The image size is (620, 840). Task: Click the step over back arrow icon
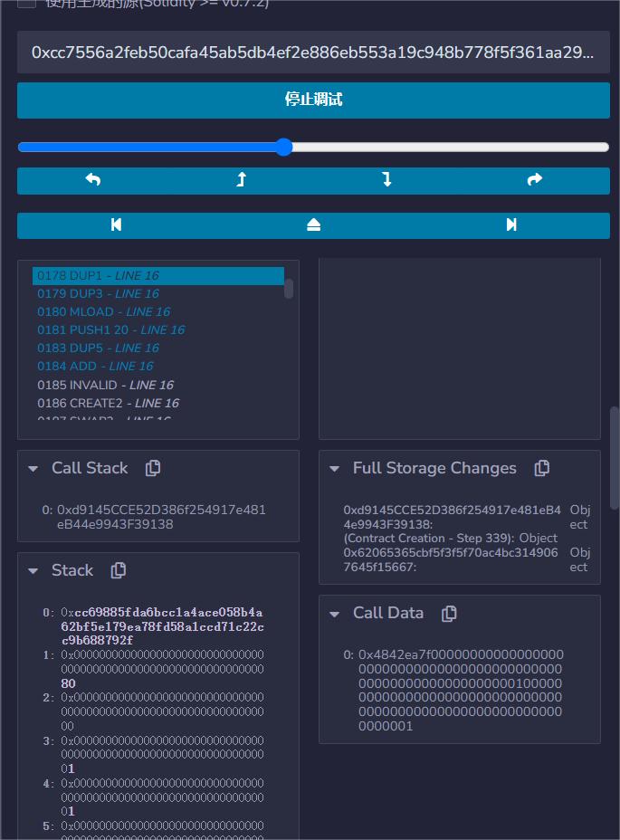pos(92,180)
